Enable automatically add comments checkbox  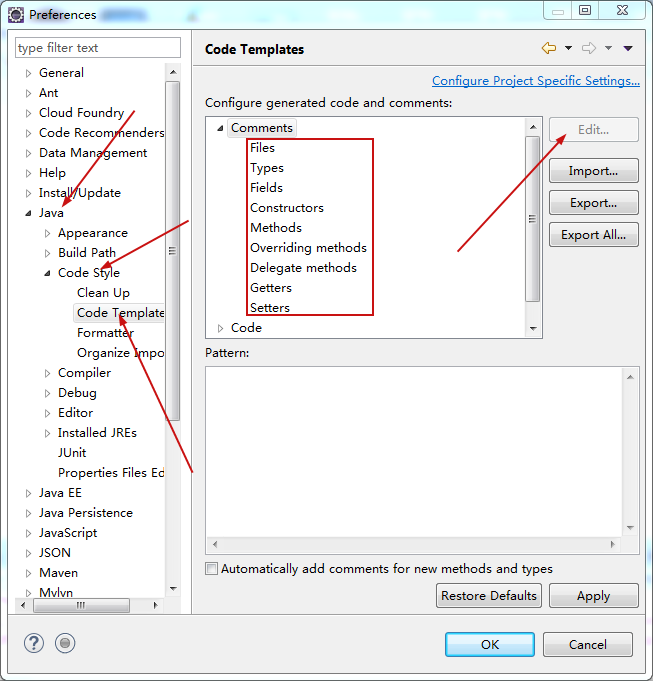click(211, 569)
